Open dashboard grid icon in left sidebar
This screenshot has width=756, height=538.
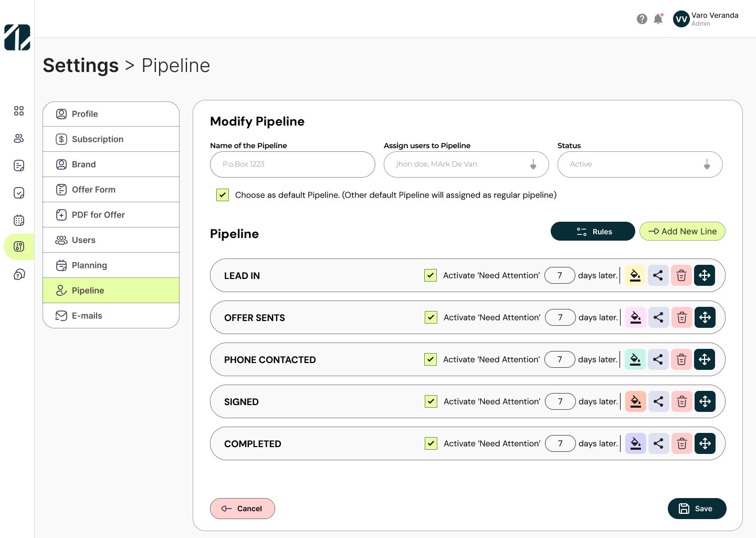tap(19, 111)
